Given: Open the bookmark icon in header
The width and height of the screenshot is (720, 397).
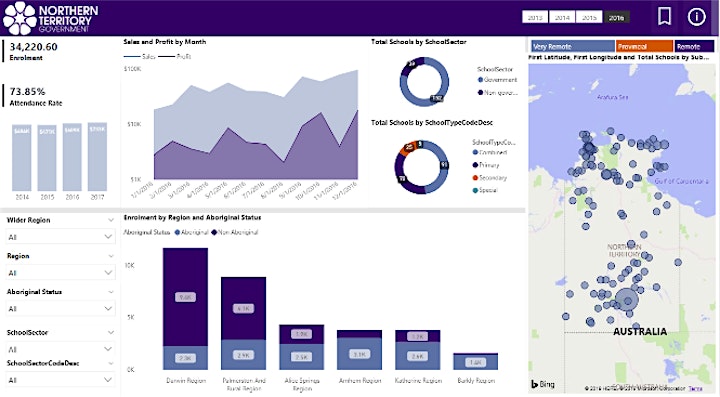Looking at the screenshot, I should pos(664,17).
